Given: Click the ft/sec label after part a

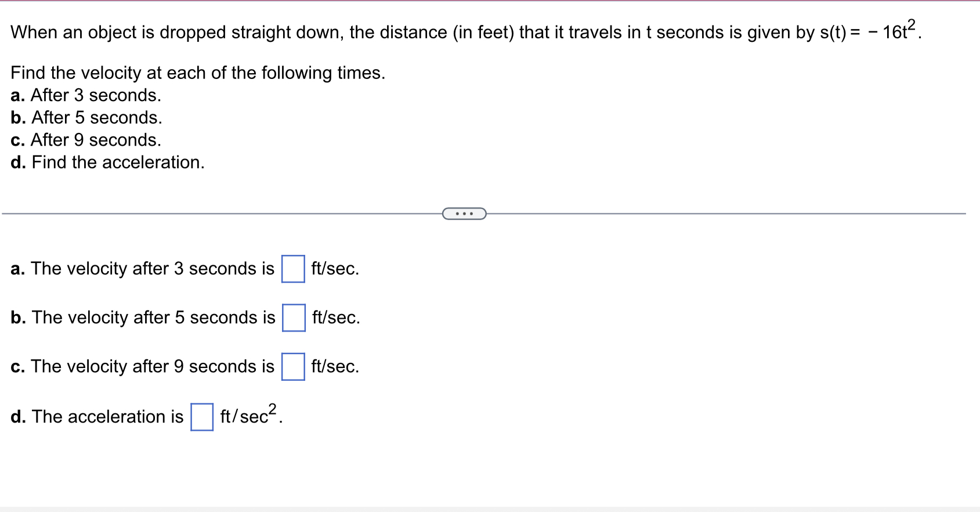Looking at the screenshot, I should 335,269.
